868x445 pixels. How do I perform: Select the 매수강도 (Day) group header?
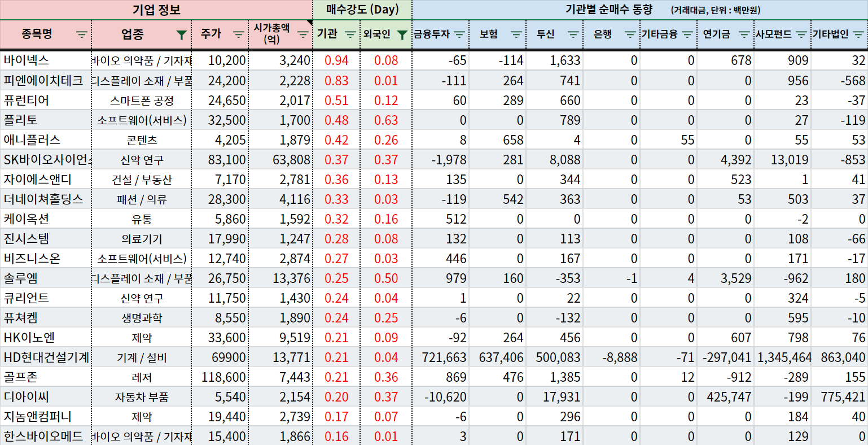pos(362,10)
